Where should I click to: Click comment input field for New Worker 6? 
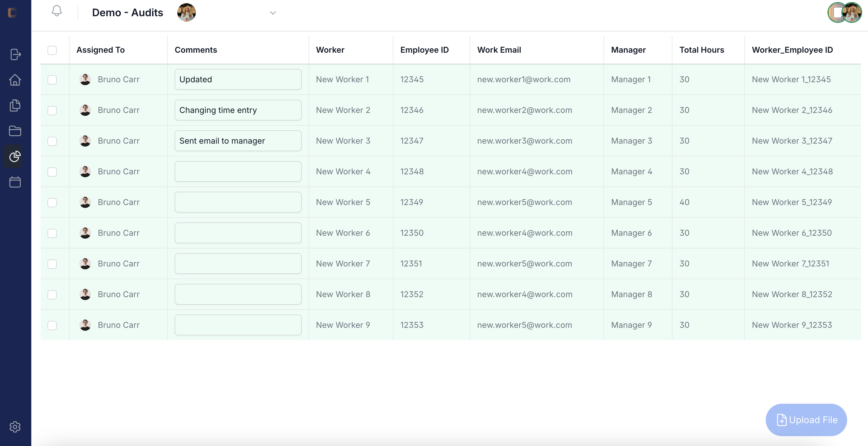click(x=238, y=233)
